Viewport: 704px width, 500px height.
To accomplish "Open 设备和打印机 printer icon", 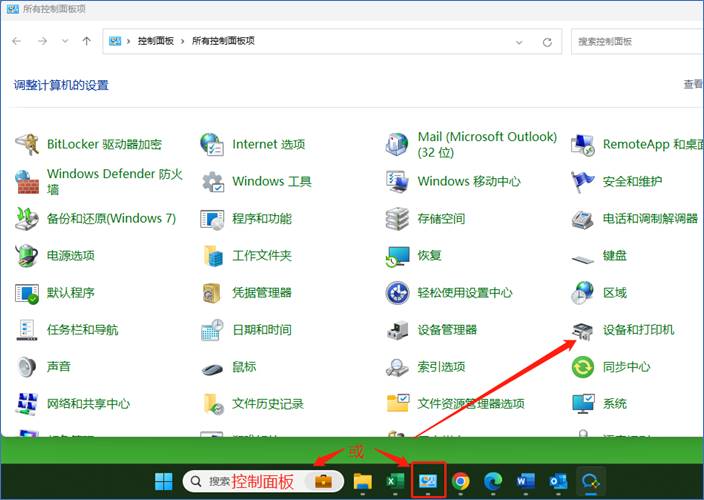I will pyautogui.click(x=583, y=331).
